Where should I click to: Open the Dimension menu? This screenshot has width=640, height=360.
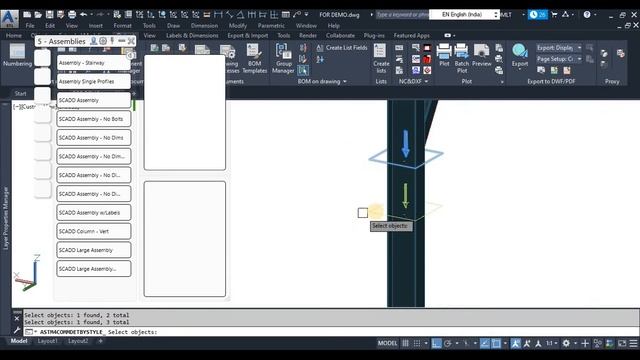coord(204,26)
